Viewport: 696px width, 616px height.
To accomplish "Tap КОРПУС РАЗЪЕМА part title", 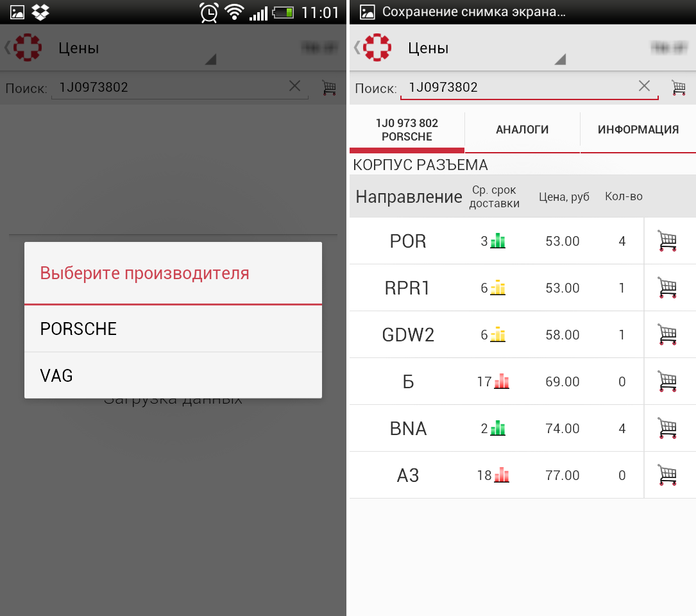I will click(x=420, y=165).
